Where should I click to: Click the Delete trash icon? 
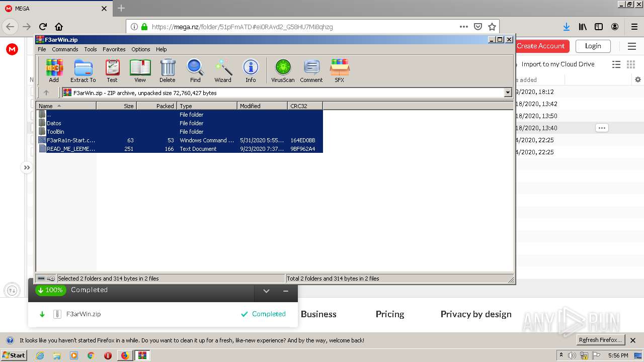point(168,70)
